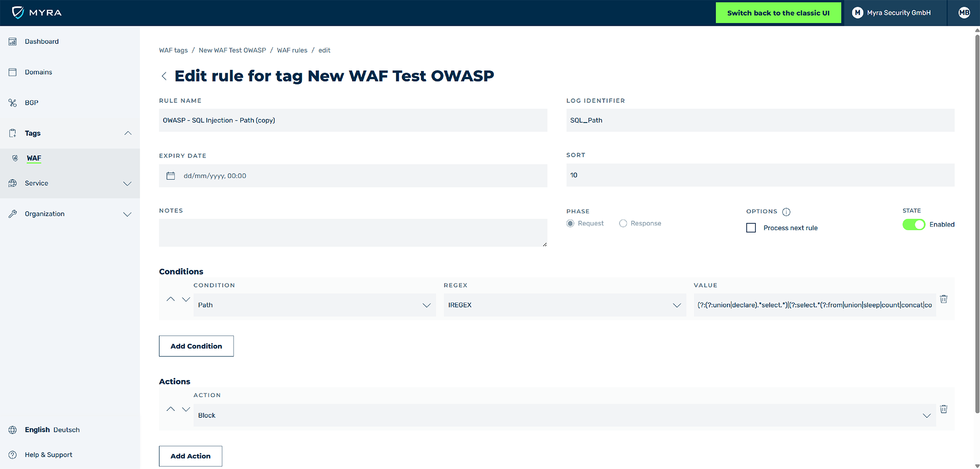Move the Path condition up
Screen dimensions: 980x469
171,299
